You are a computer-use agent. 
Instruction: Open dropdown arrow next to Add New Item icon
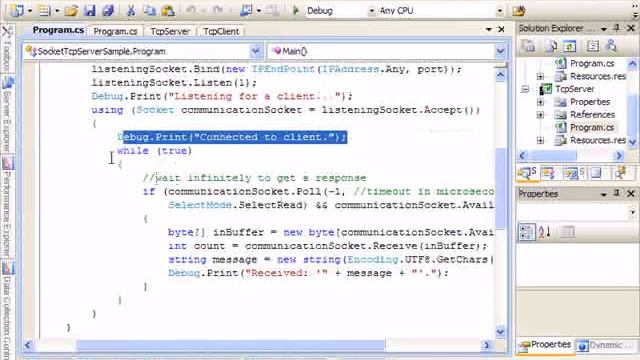[57, 11]
